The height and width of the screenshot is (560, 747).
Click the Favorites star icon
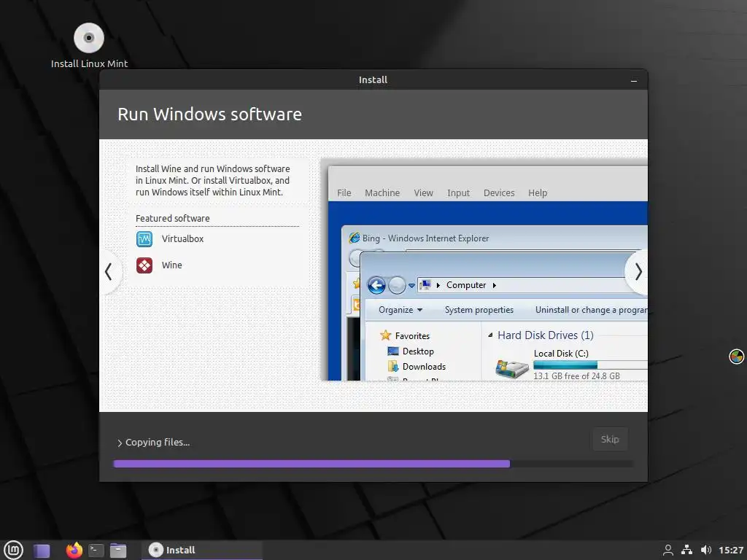pos(385,335)
